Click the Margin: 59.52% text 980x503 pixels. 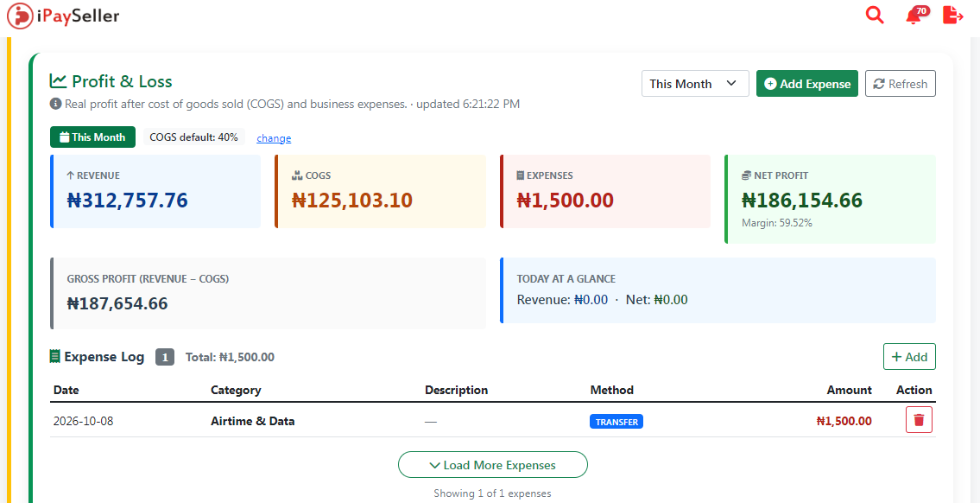point(777,223)
